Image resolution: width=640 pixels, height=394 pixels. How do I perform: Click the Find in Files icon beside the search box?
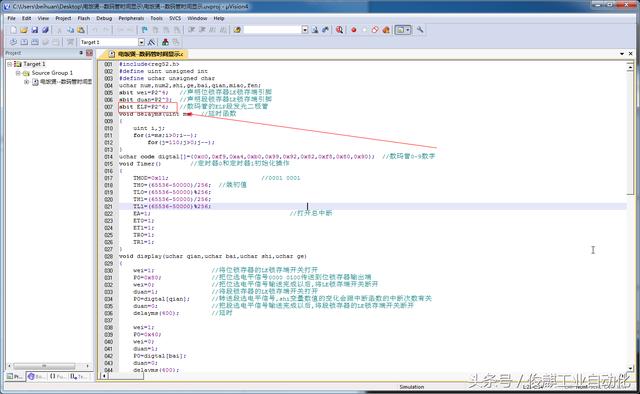(315, 30)
